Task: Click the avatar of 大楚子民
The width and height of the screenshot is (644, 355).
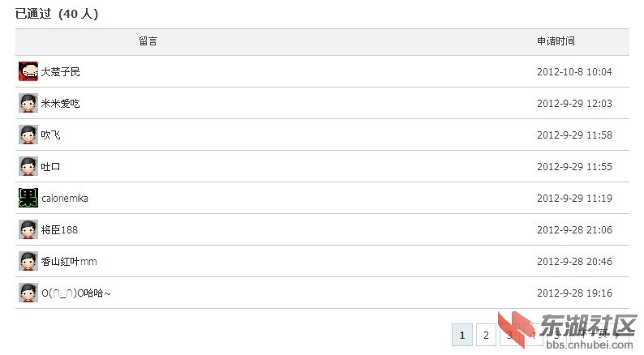Action: [x=28, y=71]
